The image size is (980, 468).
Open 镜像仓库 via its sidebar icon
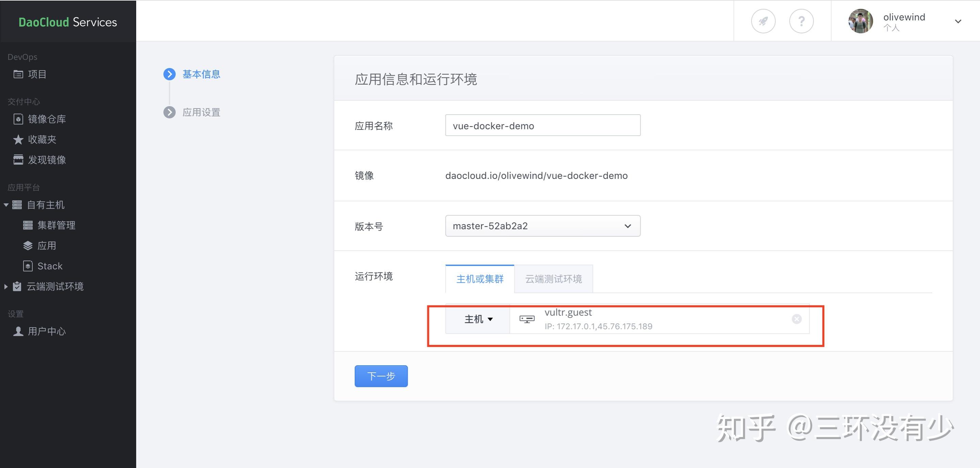(18, 119)
